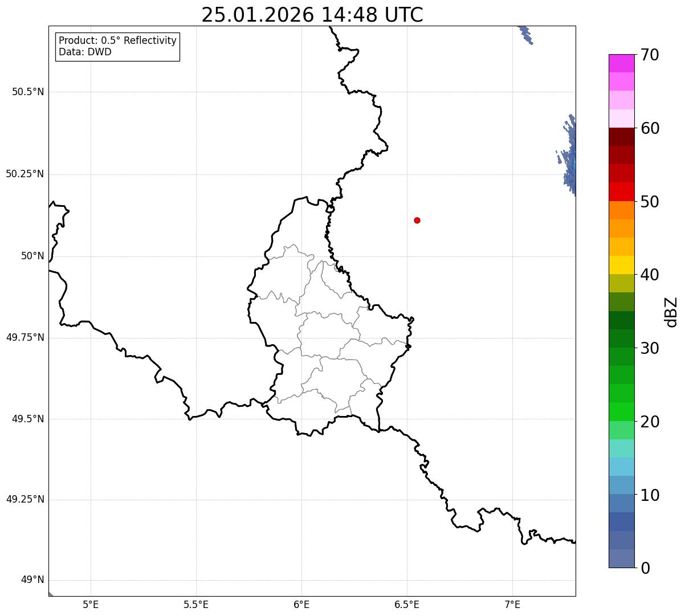
Task: Click the colorbar value 30
Action: click(x=650, y=348)
